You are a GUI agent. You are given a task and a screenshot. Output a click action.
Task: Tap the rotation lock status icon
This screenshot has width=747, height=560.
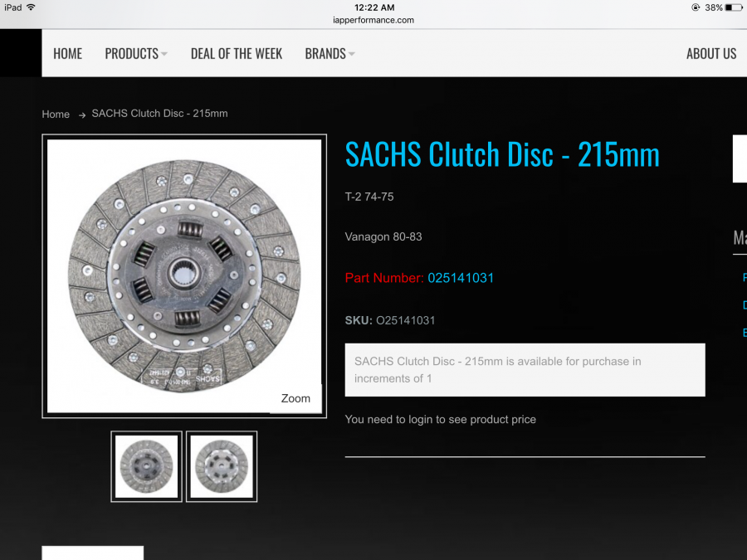pos(696,7)
